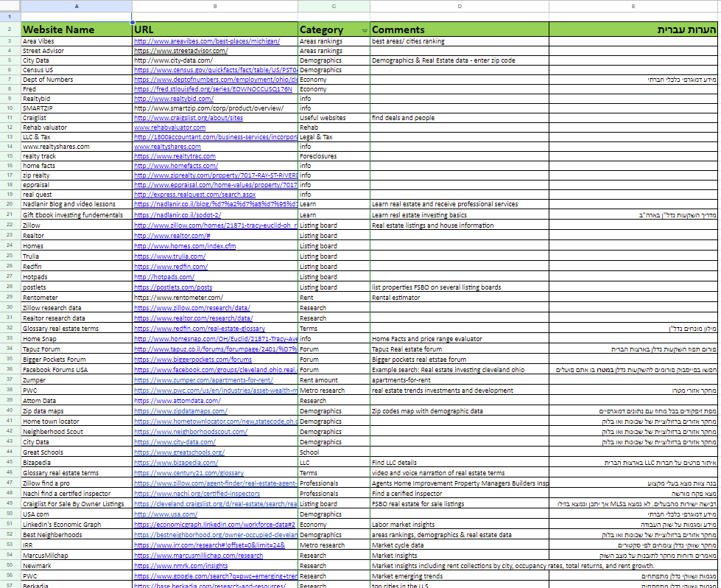Screen dimensions: 721x588
Task: Select column A header
Action: [77, 6]
